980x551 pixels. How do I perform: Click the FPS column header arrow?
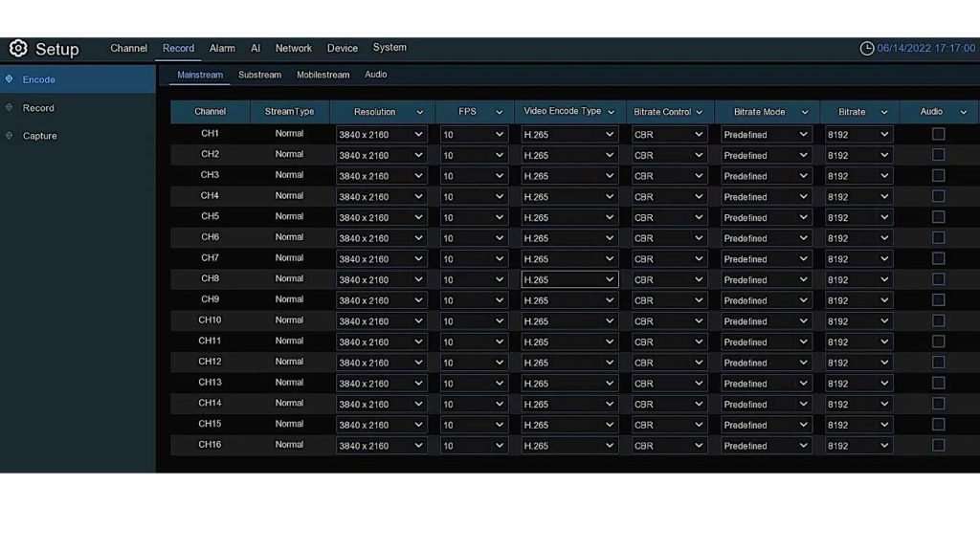pos(500,113)
